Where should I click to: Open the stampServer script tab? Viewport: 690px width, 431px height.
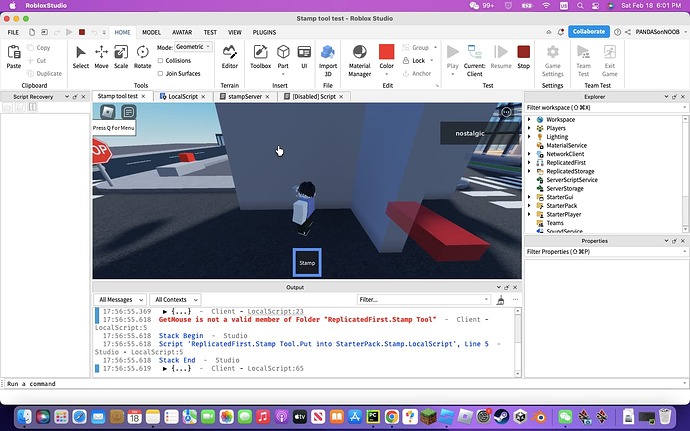(x=245, y=96)
